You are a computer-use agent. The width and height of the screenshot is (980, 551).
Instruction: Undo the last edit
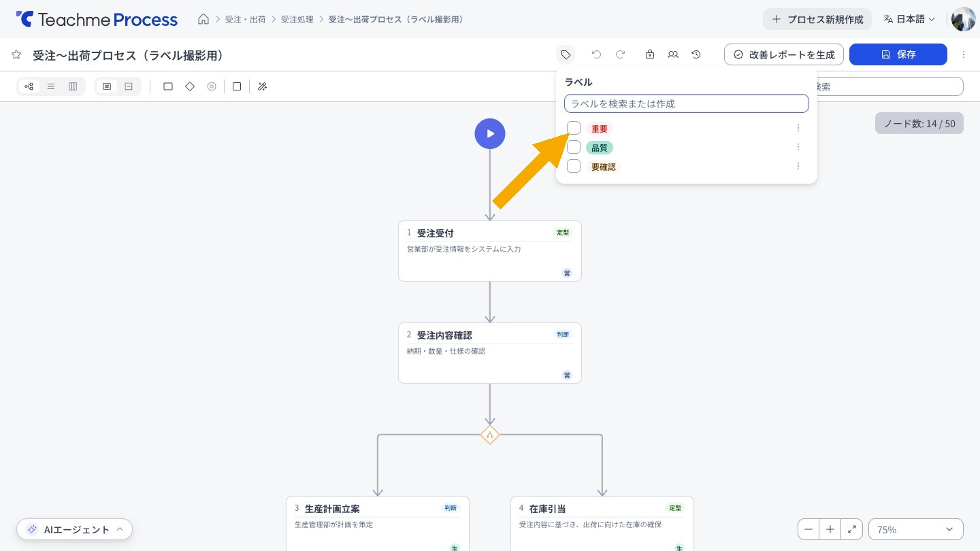[x=597, y=54]
